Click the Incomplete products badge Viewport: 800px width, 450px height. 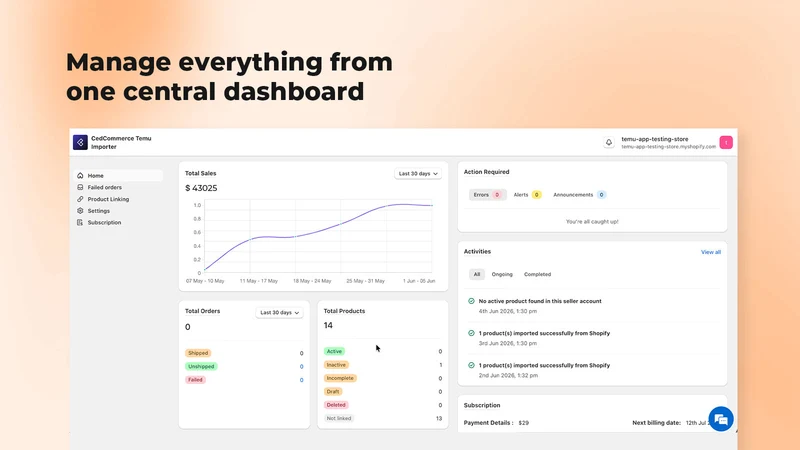(x=340, y=378)
